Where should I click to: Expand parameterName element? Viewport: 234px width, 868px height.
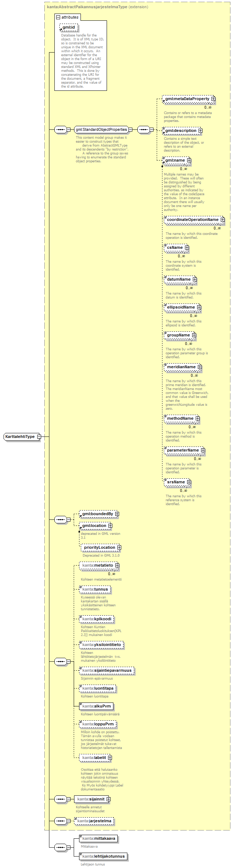tap(203, 450)
